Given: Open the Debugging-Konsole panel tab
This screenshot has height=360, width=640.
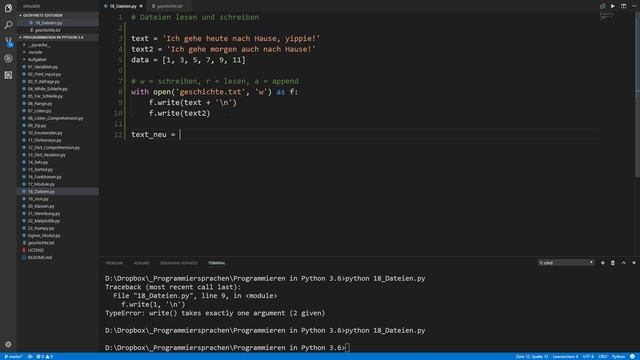Looking at the screenshot, I should pyautogui.click(x=178, y=263).
